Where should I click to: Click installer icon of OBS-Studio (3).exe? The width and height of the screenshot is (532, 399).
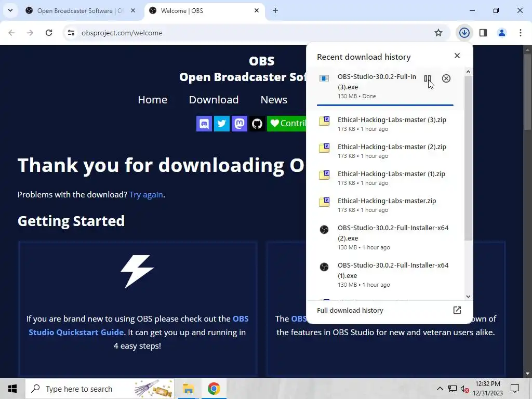click(x=324, y=78)
